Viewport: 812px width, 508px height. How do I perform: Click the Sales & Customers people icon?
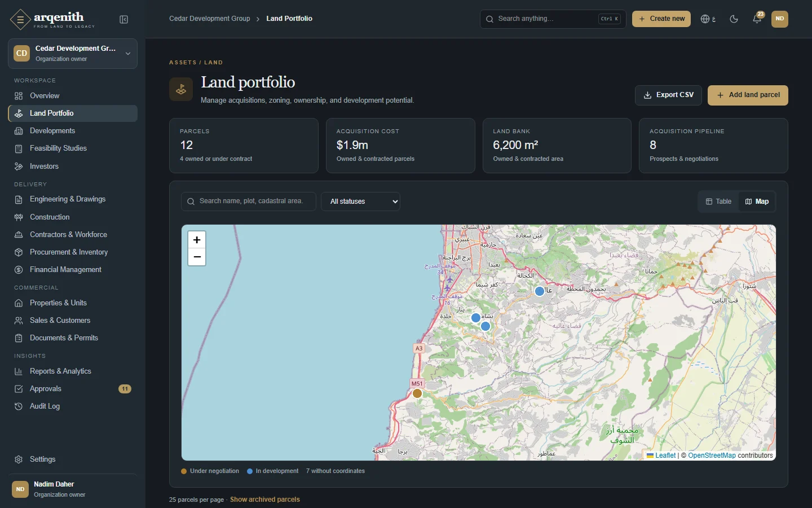[x=19, y=321]
